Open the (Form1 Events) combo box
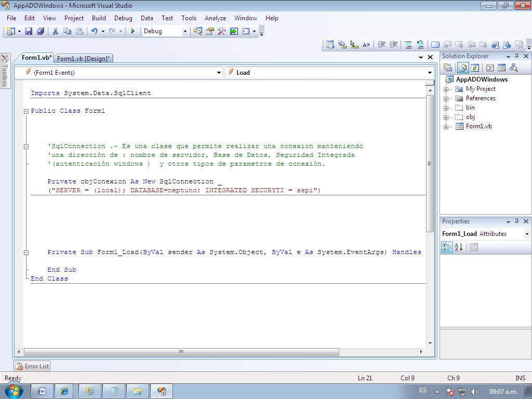 tap(218, 72)
